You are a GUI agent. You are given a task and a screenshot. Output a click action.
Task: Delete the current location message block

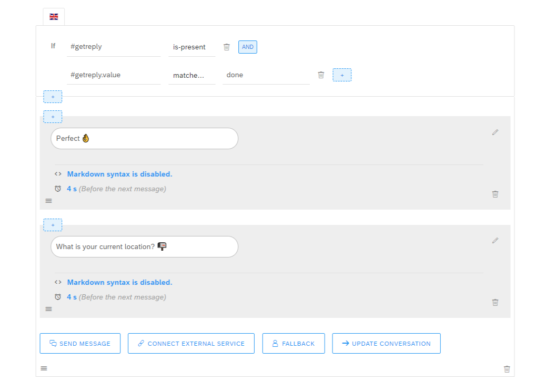pos(495,302)
